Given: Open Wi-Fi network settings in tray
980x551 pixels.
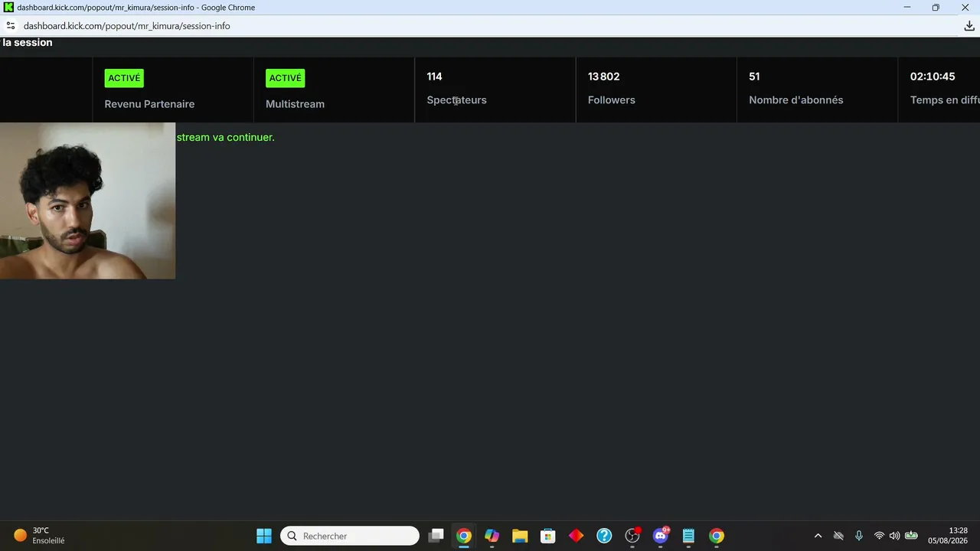Looking at the screenshot, I should [x=879, y=536].
